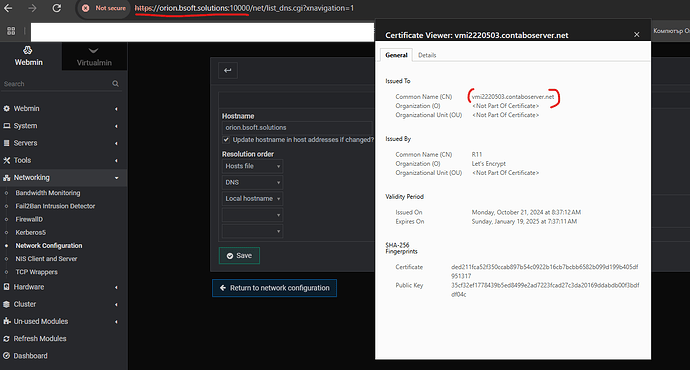Image resolution: width=690 pixels, height=370 pixels.
Task: Click the Hardware category icon
Action: tap(7, 287)
